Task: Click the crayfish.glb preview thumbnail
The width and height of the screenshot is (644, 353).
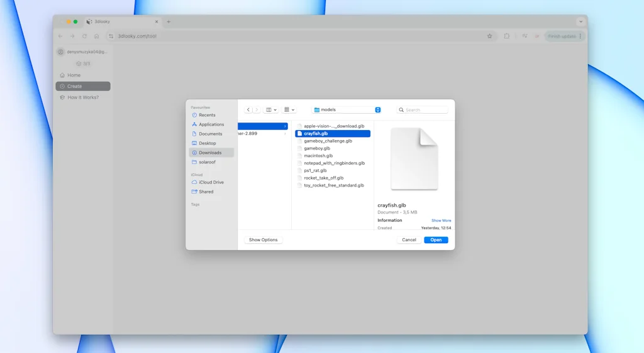Action: 414,158
